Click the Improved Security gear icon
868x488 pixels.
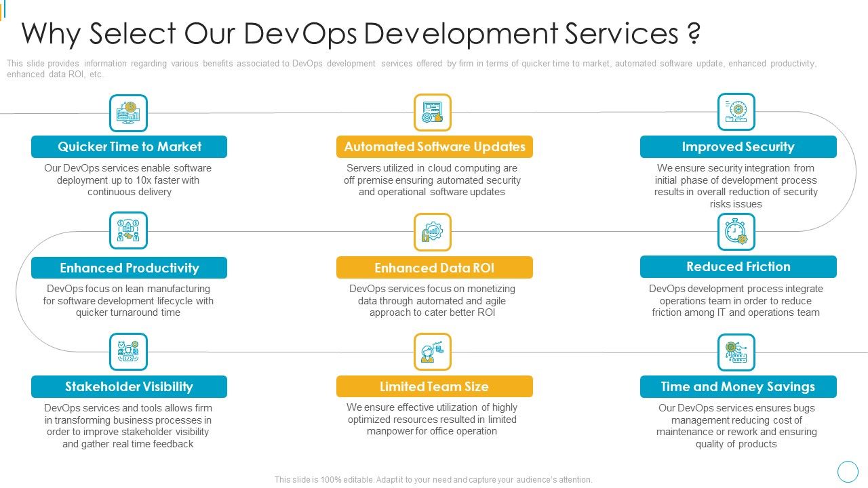click(x=736, y=112)
